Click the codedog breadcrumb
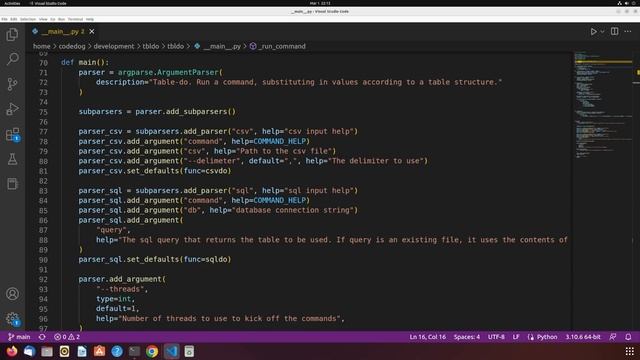 pos(72,46)
